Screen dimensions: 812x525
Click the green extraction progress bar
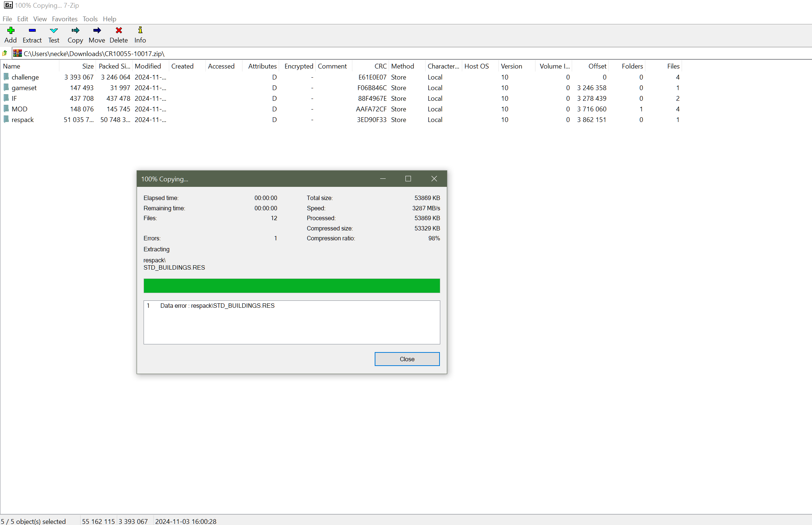292,286
